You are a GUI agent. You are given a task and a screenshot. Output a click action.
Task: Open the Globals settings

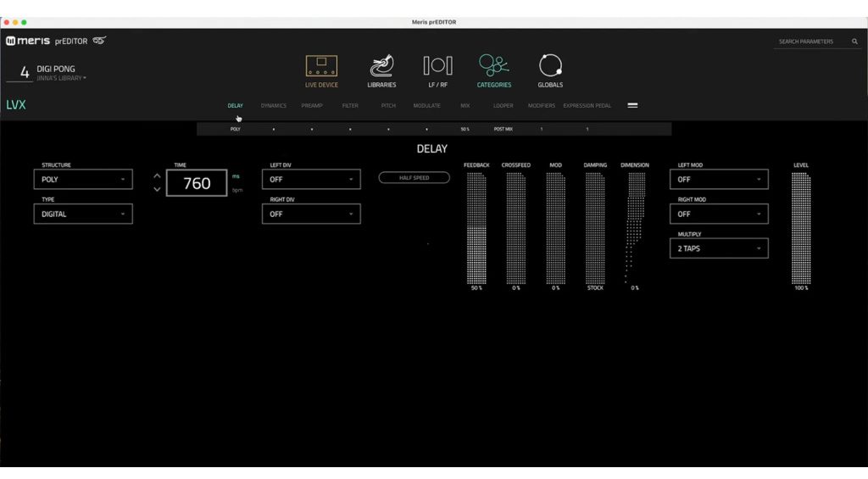[549, 71]
